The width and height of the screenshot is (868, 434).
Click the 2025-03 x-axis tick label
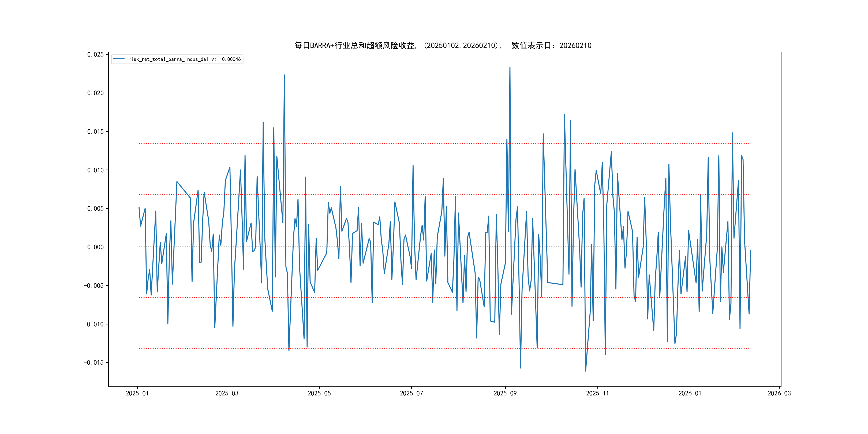coord(227,393)
